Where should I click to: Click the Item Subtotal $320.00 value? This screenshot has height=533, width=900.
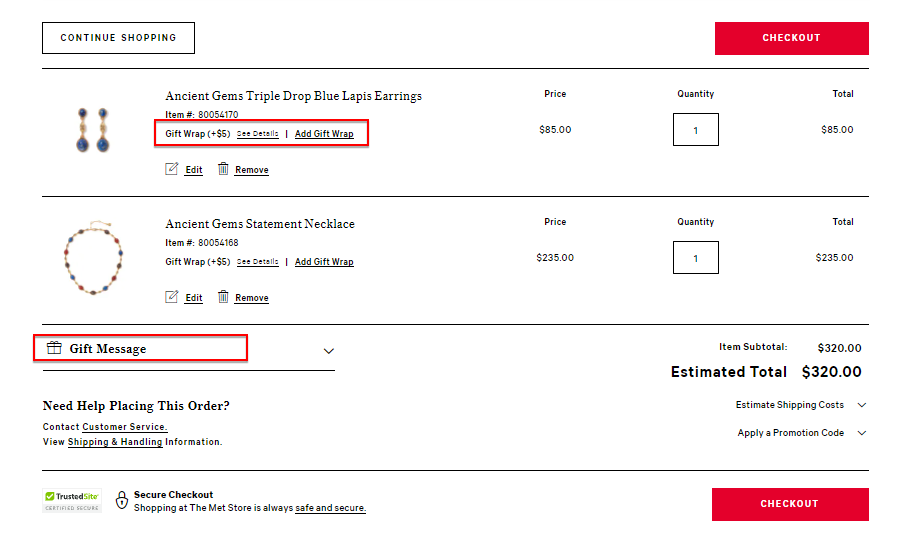tap(840, 348)
